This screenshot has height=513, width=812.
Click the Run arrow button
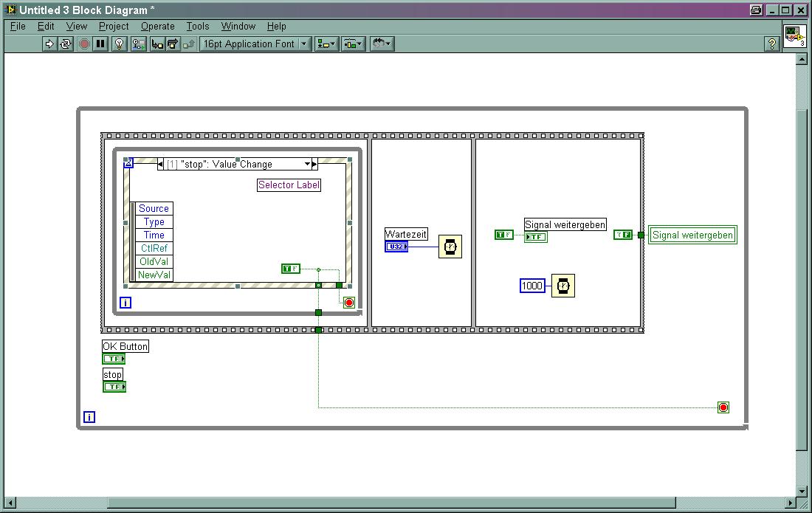point(49,44)
